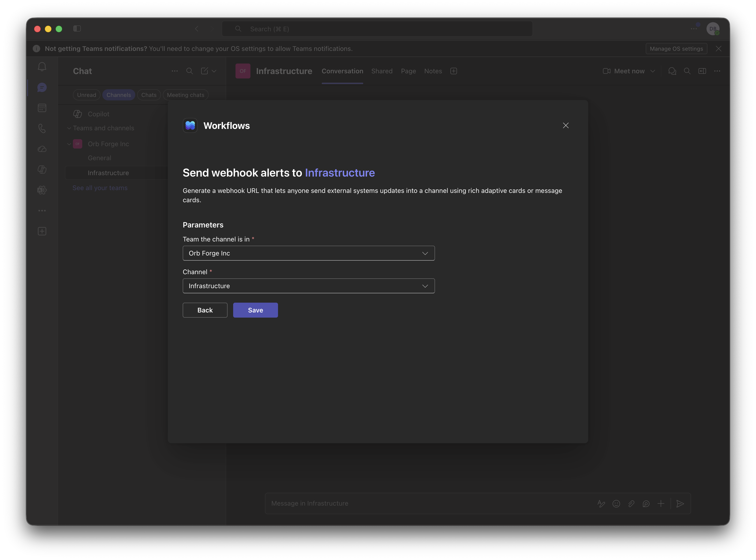Open the Page tab
The image size is (756, 560).
(408, 71)
